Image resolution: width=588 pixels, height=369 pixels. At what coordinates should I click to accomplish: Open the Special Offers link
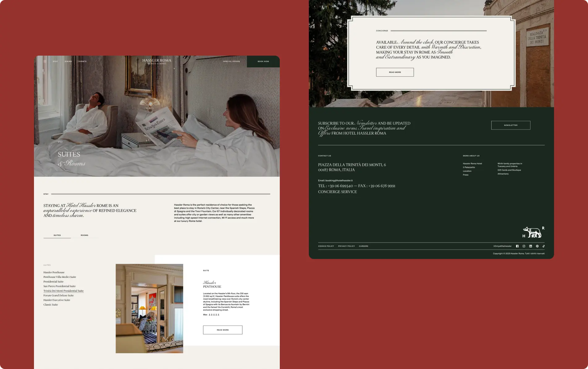(x=231, y=61)
